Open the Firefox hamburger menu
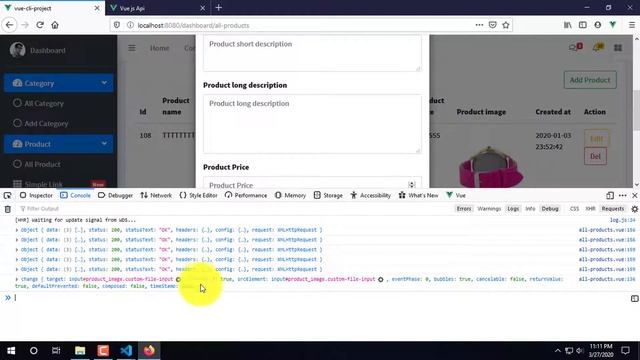The image size is (640, 360). pos(631,25)
